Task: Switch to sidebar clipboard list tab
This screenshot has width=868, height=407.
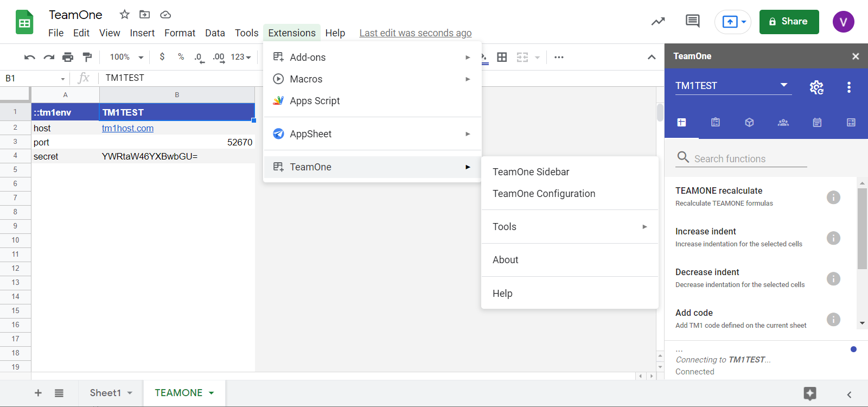Action: pyautogui.click(x=716, y=122)
